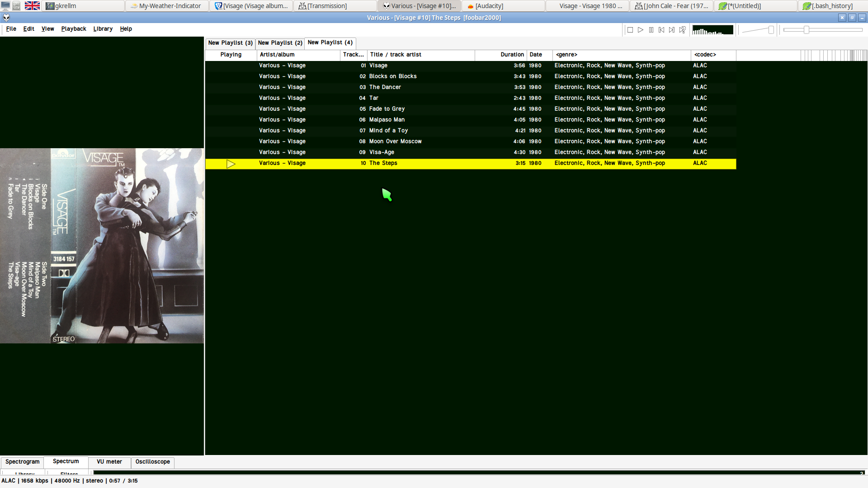Switch to My-Weather-Indicator taskbar item
Screen dimensions: 868x488
tap(167, 6)
